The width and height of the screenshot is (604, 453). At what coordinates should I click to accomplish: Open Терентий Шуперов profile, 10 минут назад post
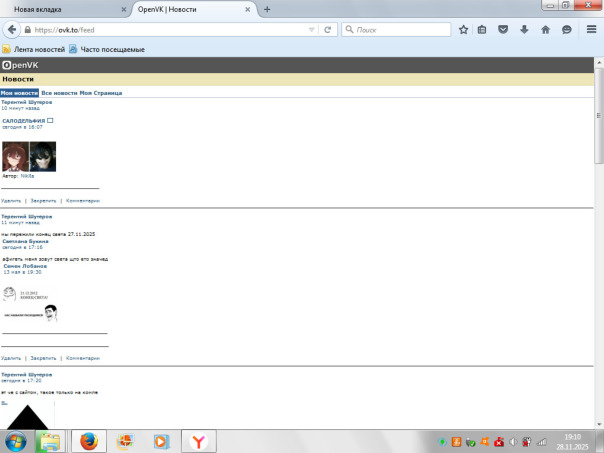pyautogui.click(x=27, y=102)
